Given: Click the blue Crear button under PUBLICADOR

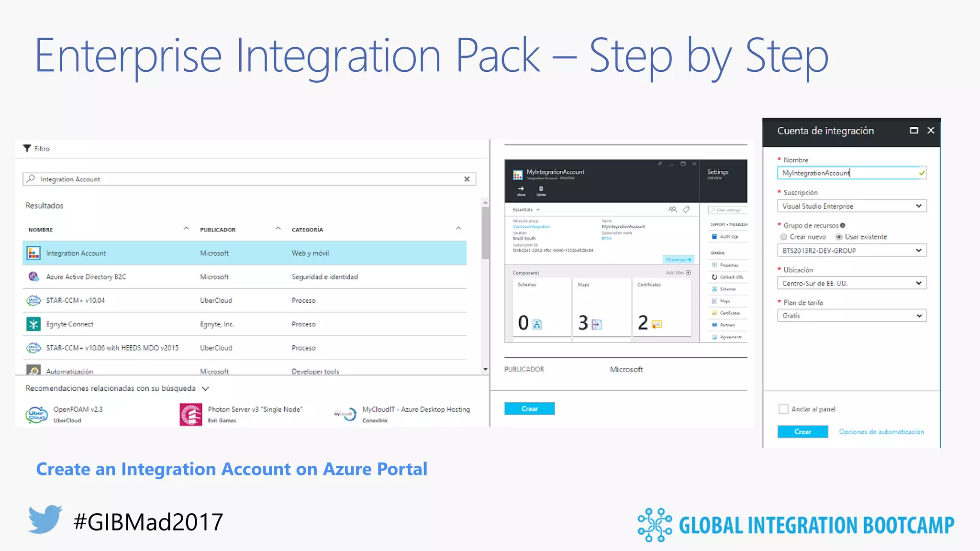Looking at the screenshot, I should point(529,408).
